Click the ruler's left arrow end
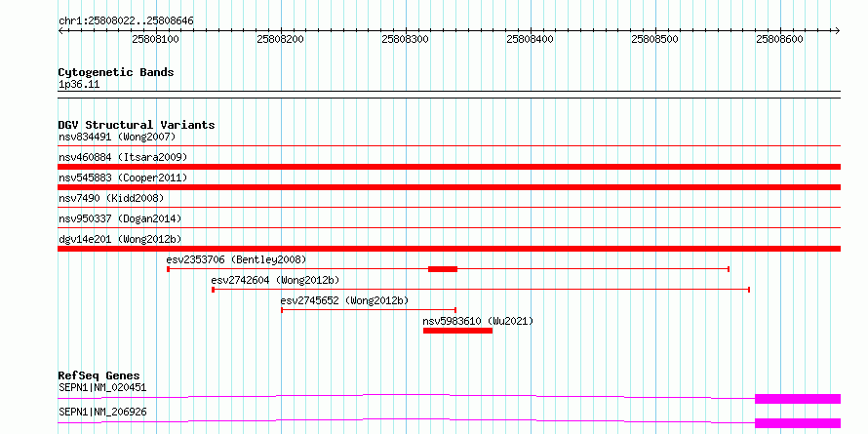The height and width of the screenshot is (434, 868). pyautogui.click(x=60, y=30)
